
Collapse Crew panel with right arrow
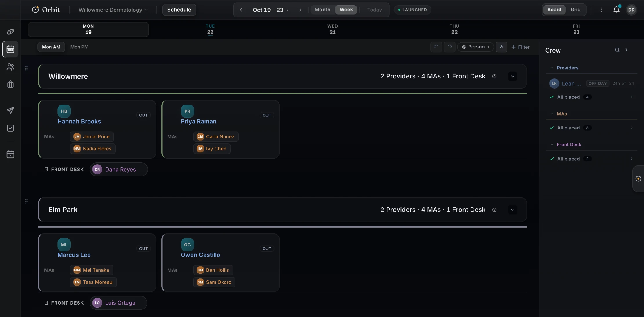(x=627, y=50)
